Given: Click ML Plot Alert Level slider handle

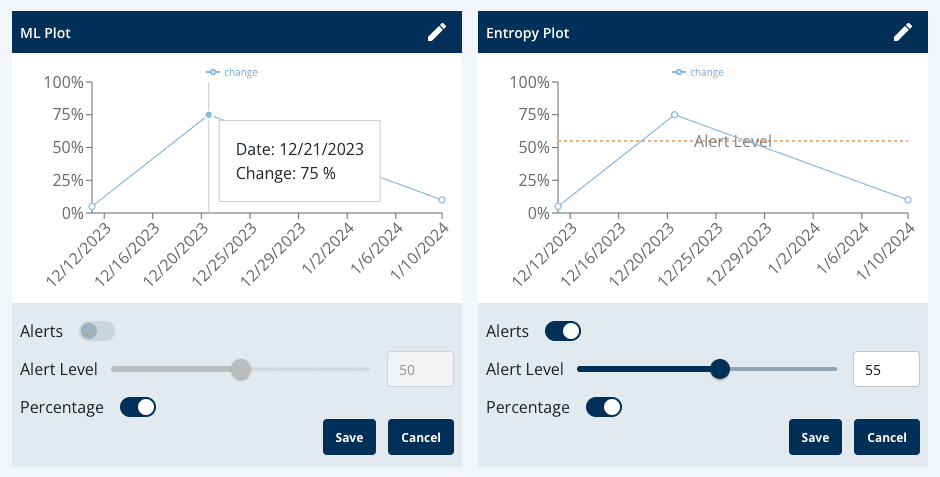Looking at the screenshot, I should 241,369.
